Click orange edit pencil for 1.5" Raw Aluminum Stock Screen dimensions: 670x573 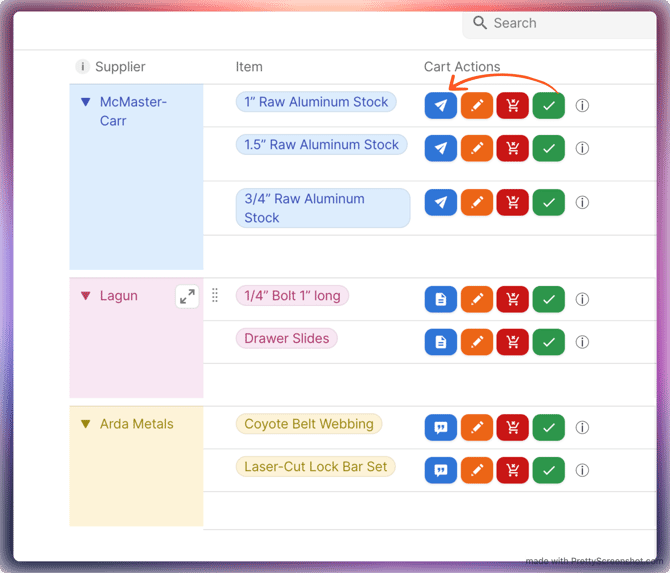(477, 148)
